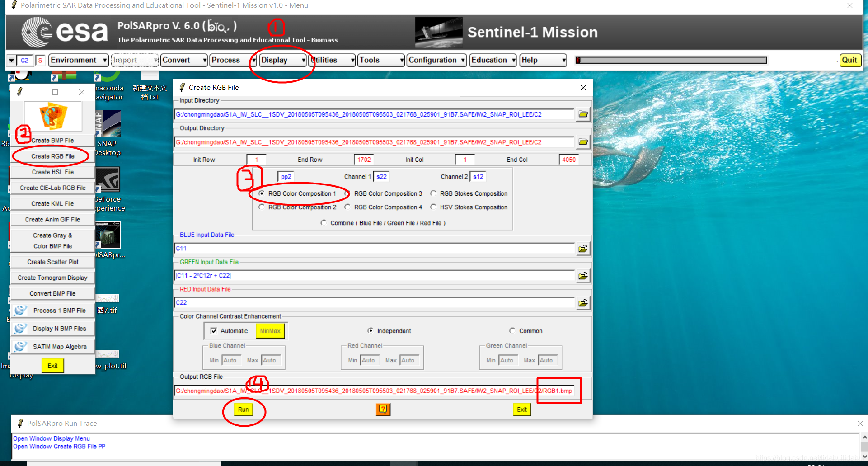Click the MinMax button
This screenshot has width=868, height=466.
pyautogui.click(x=270, y=331)
